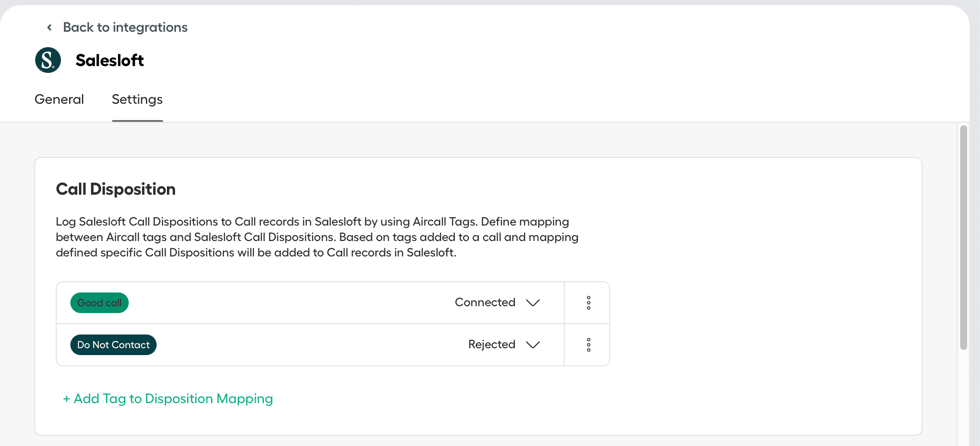Add Tag to Disposition Mapping
Image resolution: width=980 pixels, height=446 pixels.
point(173,399)
